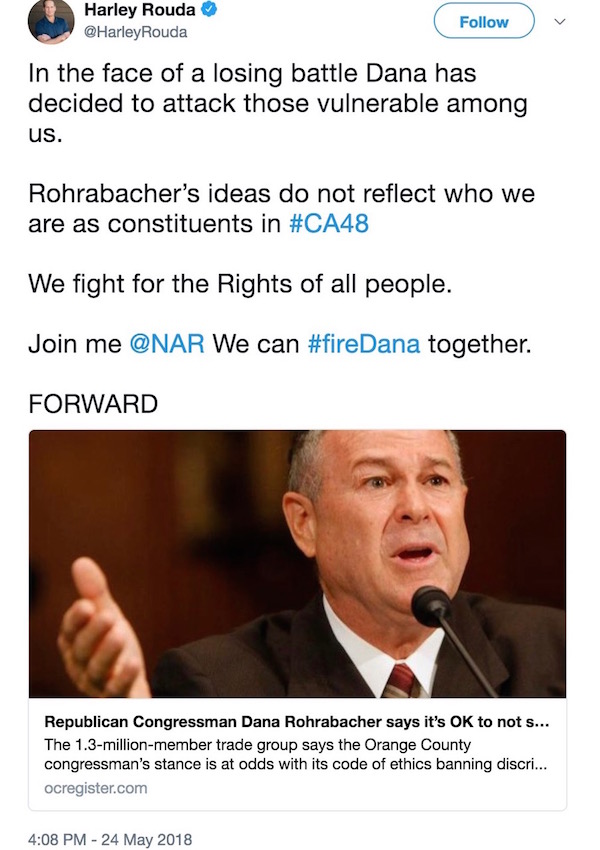Click the tweet text starting 'In the face'
Viewport: 600px width, 850px height.
click(278, 104)
